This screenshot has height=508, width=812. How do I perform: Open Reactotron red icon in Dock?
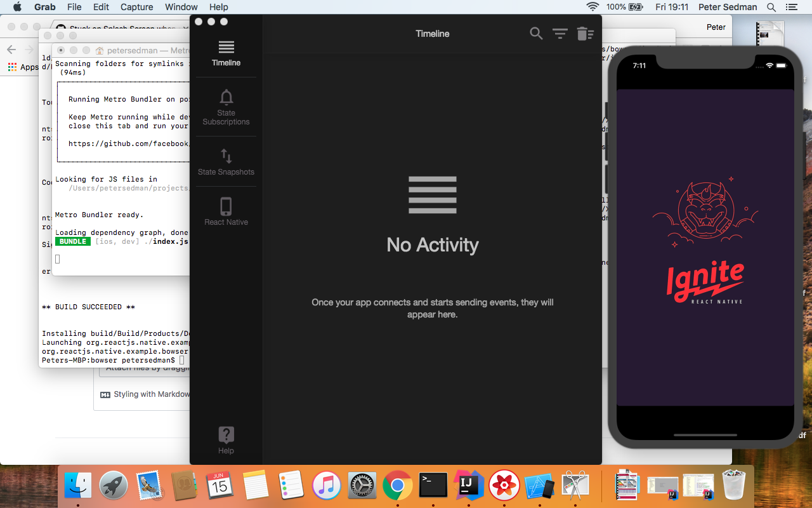tap(505, 486)
